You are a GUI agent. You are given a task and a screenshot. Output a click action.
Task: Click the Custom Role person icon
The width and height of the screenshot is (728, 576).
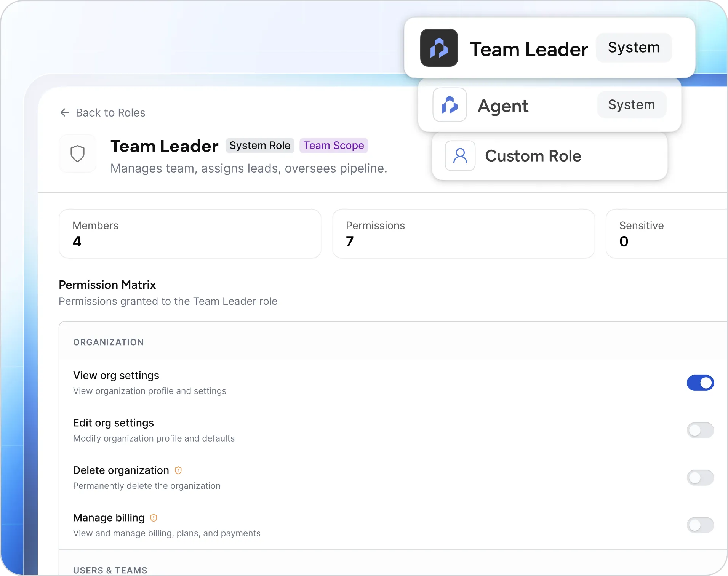460,156
